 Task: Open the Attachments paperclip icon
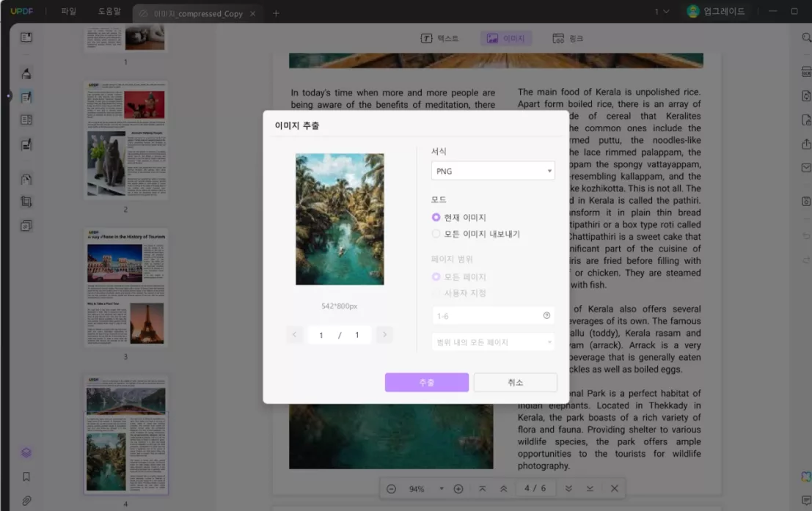[x=26, y=501]
